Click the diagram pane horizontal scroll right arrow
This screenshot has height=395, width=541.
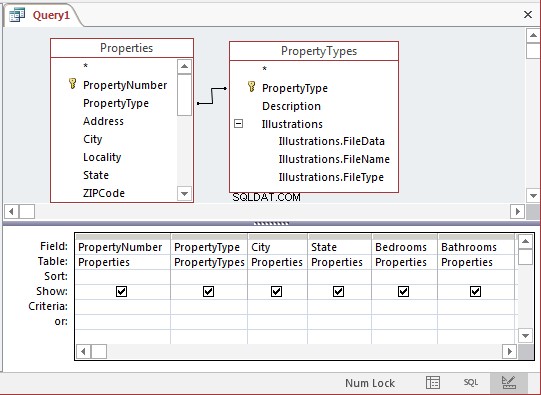coord(517,211)
